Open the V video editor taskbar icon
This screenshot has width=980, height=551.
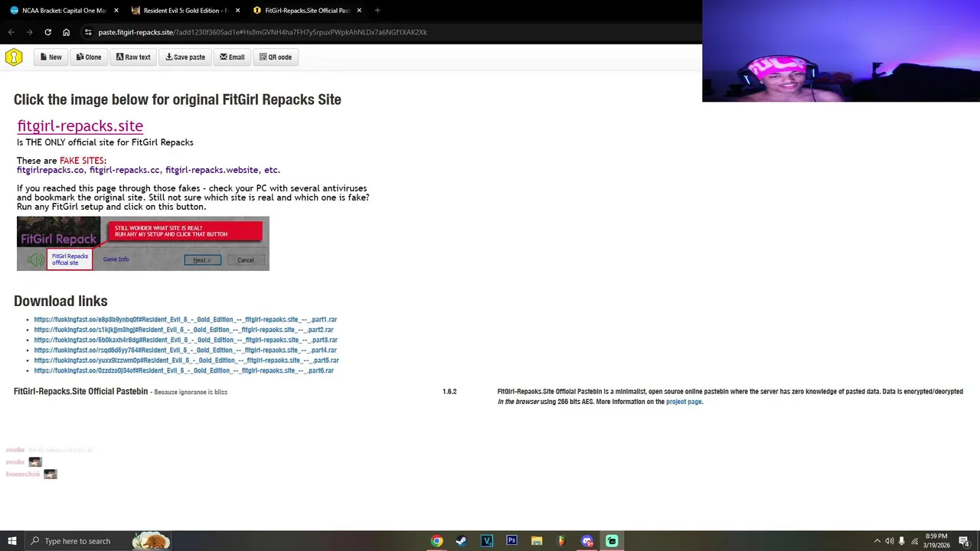(x=487, y=541)
